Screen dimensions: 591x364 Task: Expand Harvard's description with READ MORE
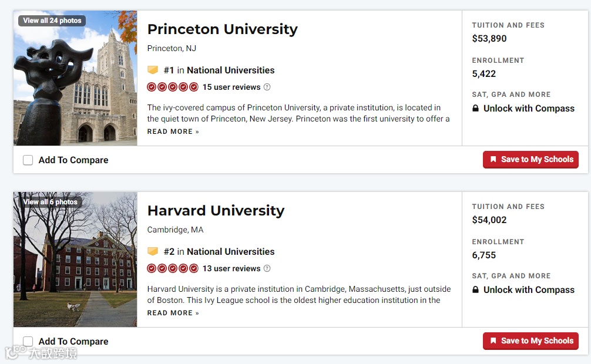click(x=173, y=313)
